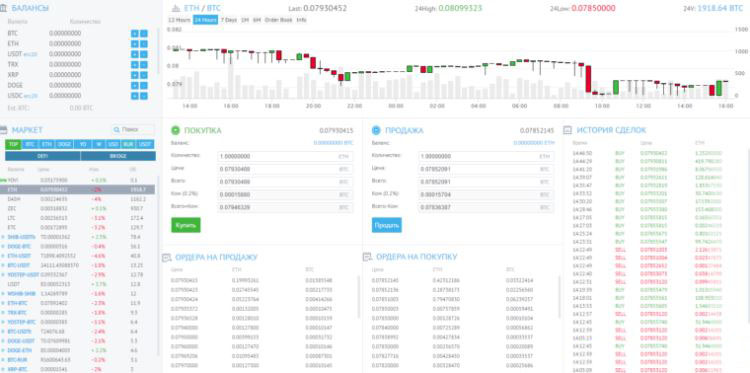Select the 6M chart range
The image size is (750, 373).
[x=257, y=20]
